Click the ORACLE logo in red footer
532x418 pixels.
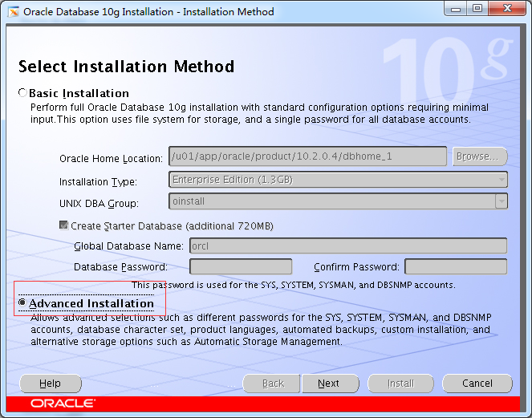63,404
